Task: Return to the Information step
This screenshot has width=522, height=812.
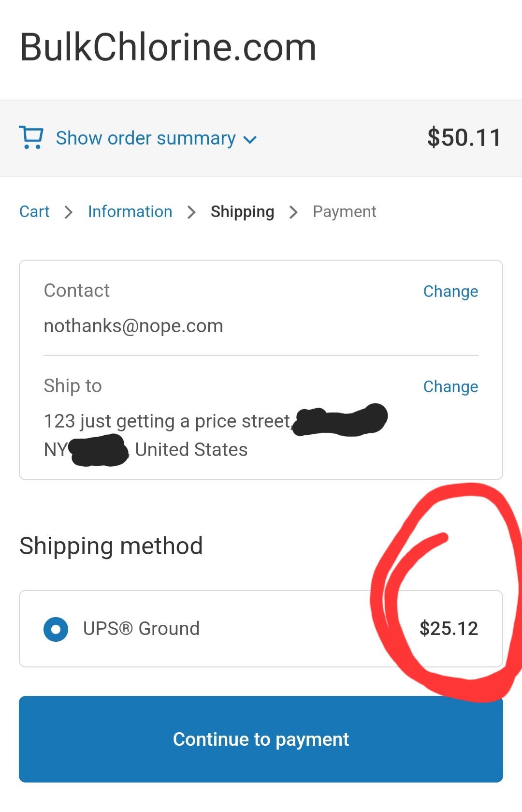Action: point(130,211)
